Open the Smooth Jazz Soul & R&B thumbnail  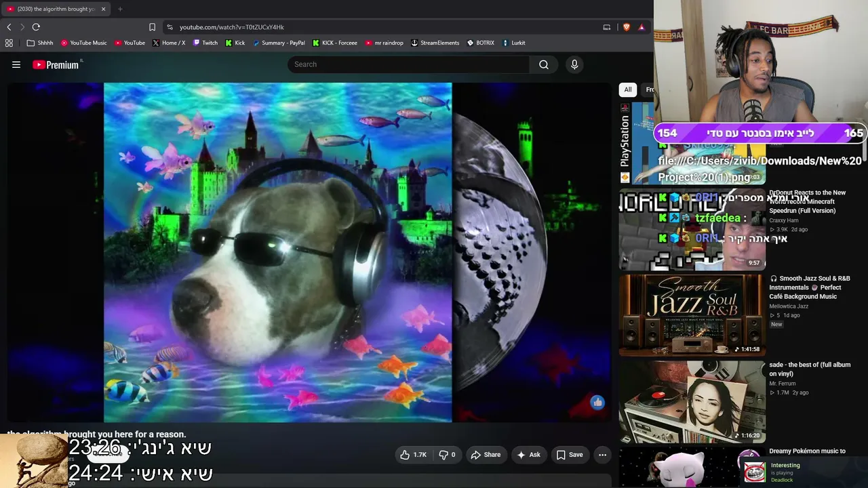tap(692, 315)
